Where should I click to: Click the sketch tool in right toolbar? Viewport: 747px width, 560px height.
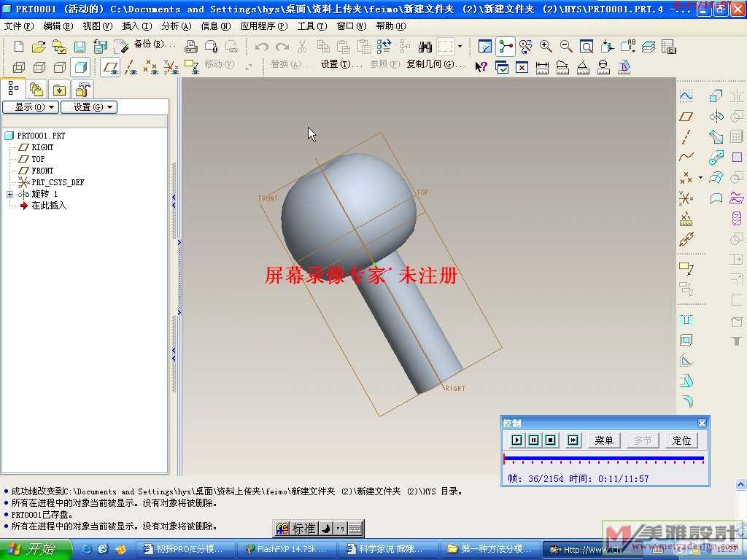point(686,97)
